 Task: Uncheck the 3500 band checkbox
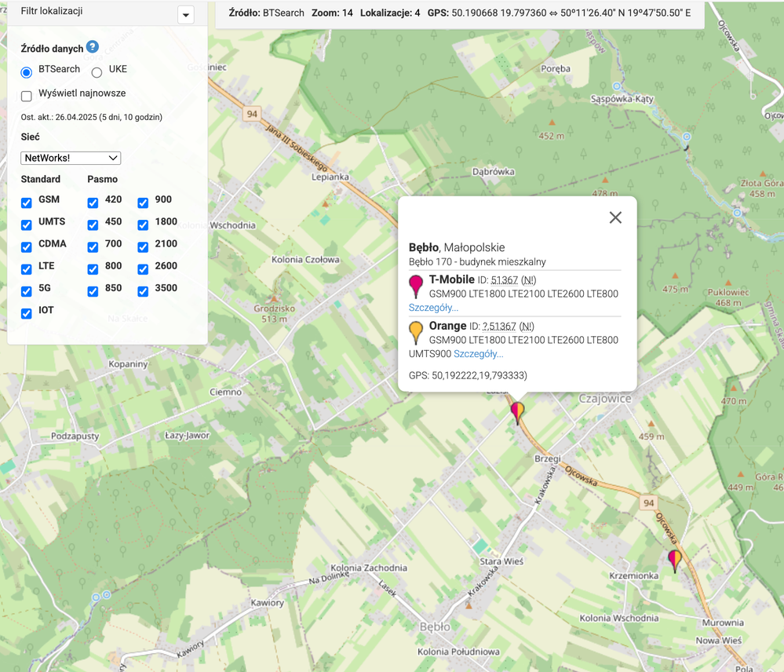click(x=143, y=291)
